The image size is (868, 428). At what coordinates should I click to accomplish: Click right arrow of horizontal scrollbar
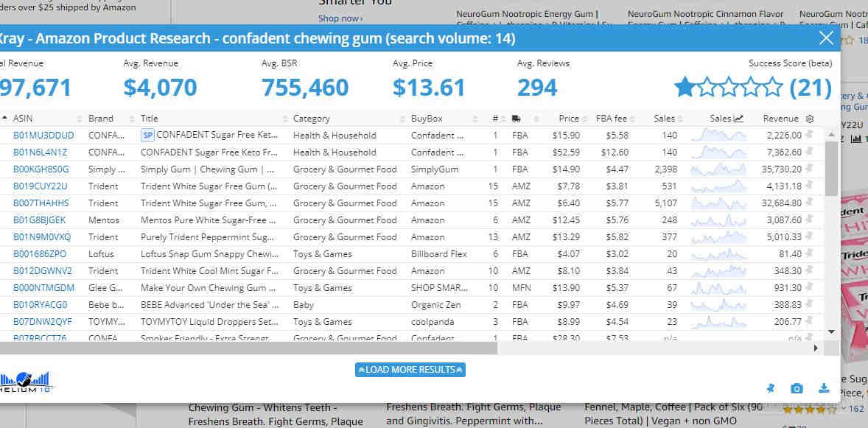click(816, 348)
